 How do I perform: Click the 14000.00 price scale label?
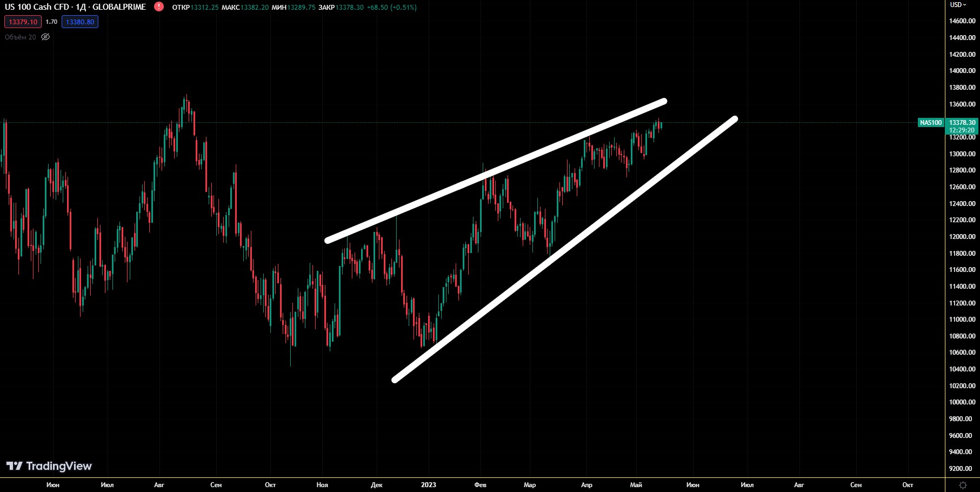(x=962, y=71)
